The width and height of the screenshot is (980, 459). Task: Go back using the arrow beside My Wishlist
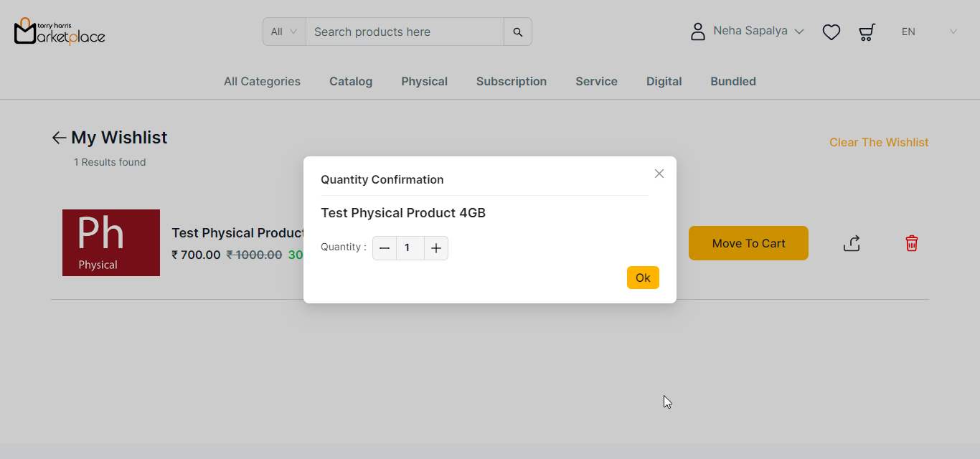(59, 138)
